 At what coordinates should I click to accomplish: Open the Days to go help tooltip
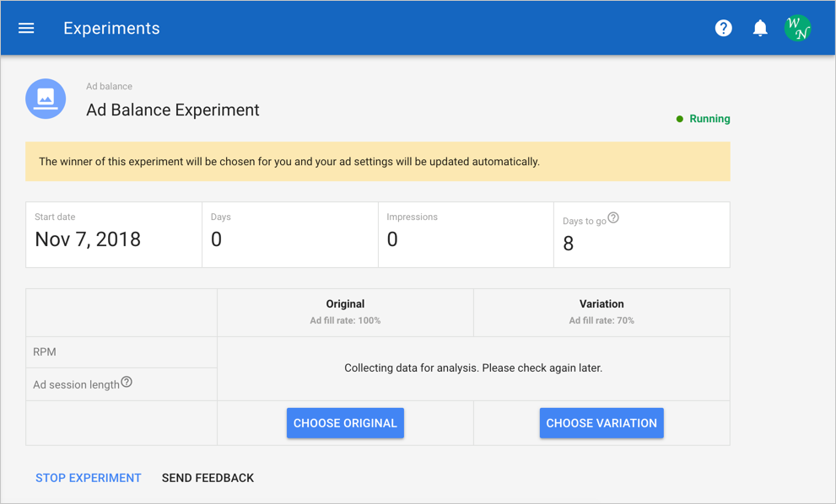pos(613,217)
